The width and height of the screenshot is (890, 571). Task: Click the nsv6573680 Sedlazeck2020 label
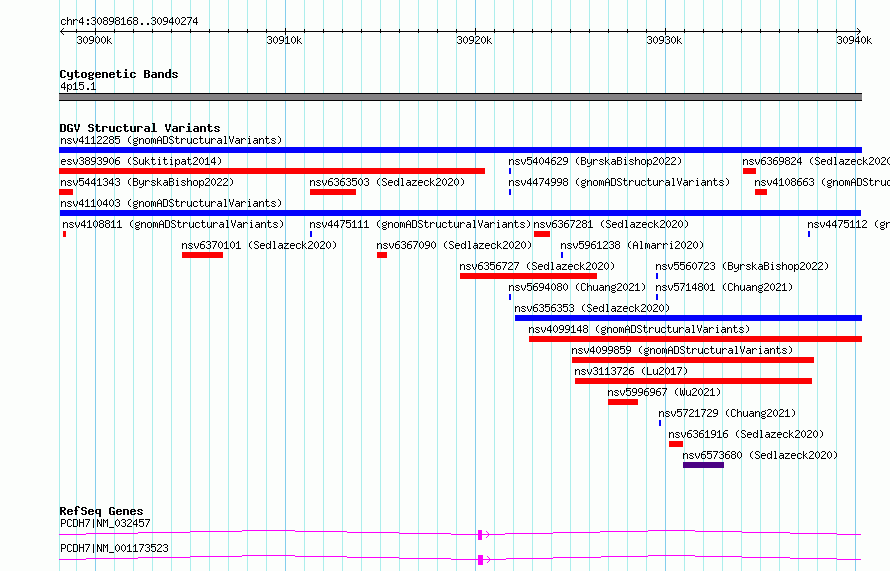pos(760,455)
